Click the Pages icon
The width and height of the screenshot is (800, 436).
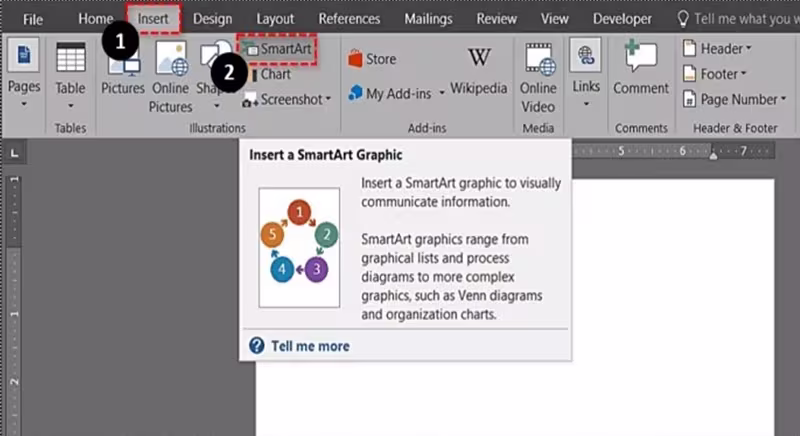23,55
